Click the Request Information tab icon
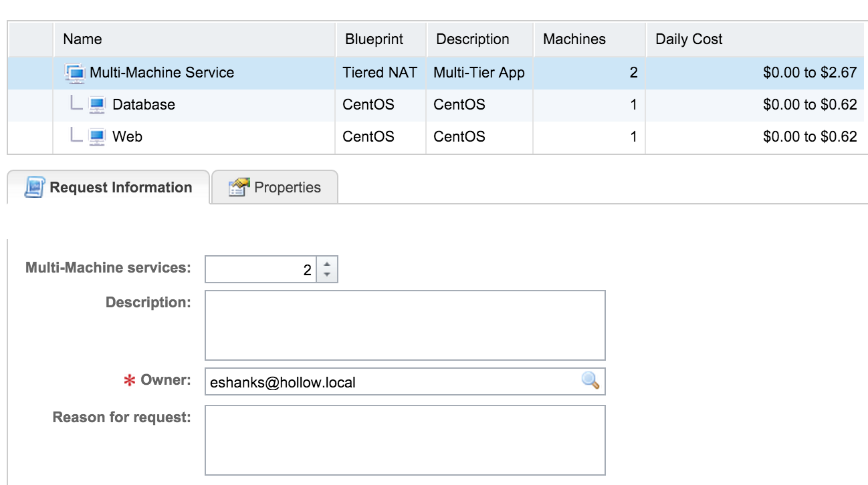Image resolution: width=868 pixels, height=485 pixels. (34, 188)
